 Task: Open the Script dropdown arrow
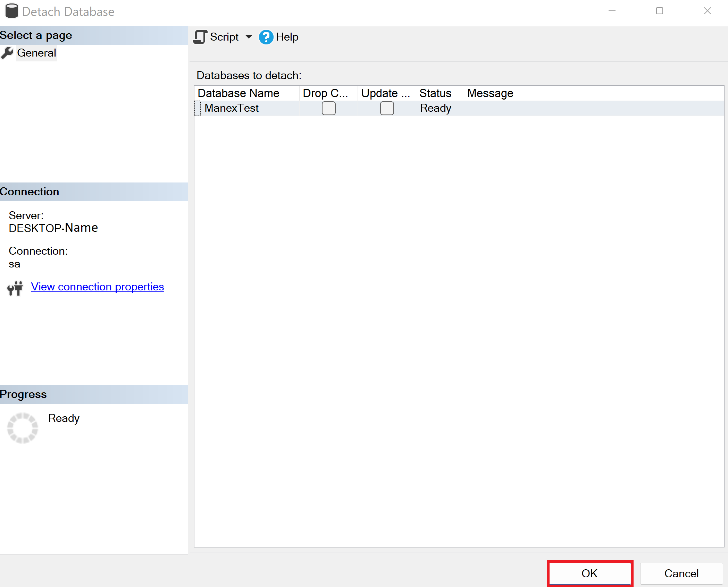[x=249, y=37]
